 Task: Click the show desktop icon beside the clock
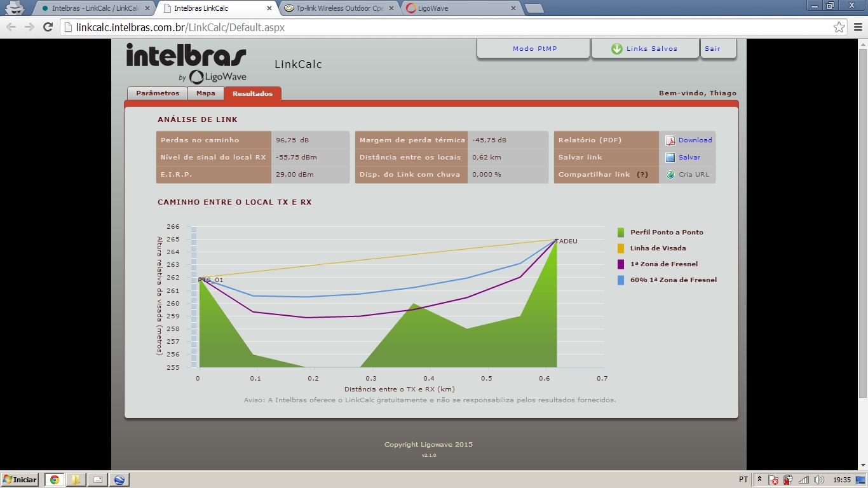(860, 480)
